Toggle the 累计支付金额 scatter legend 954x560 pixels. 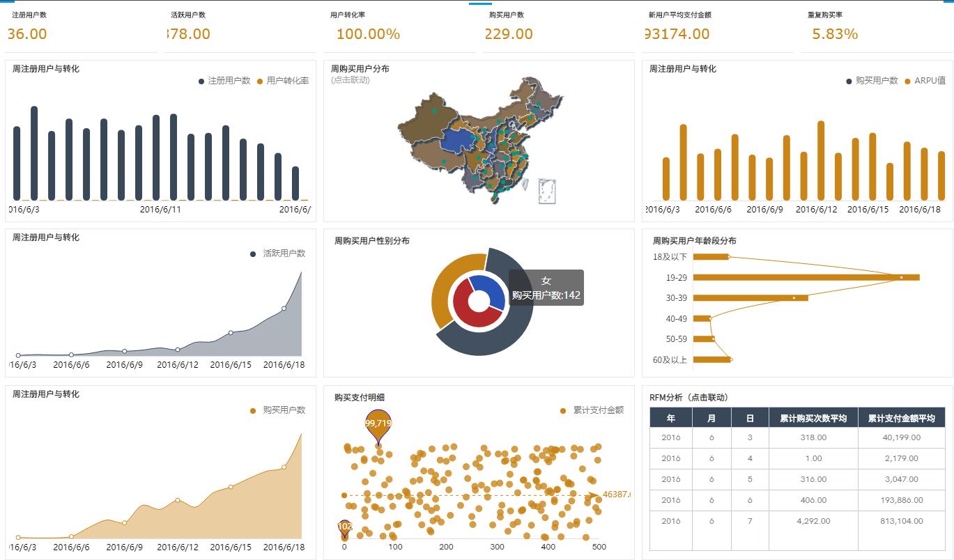(592, 410)
